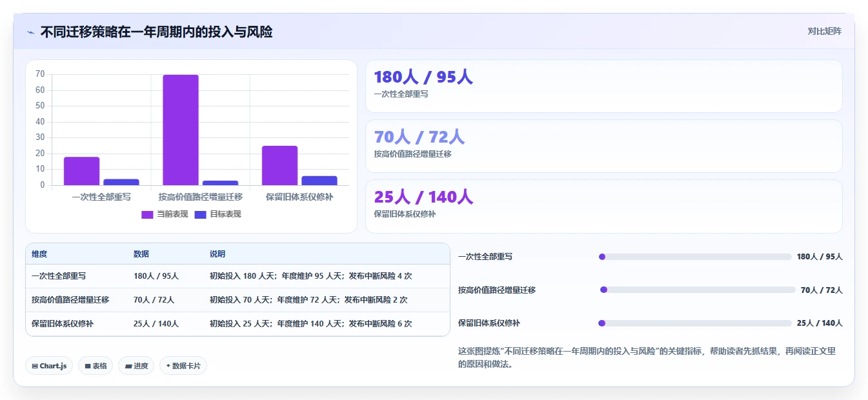Click chart x-axis label 按高价值路径增量迁移
868x400 pixels.
[x=201, y=197]
